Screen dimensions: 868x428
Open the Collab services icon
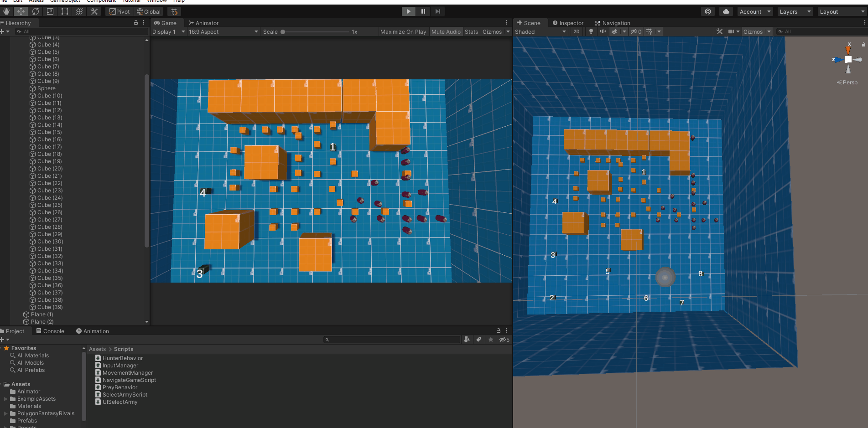pos(708,11)
